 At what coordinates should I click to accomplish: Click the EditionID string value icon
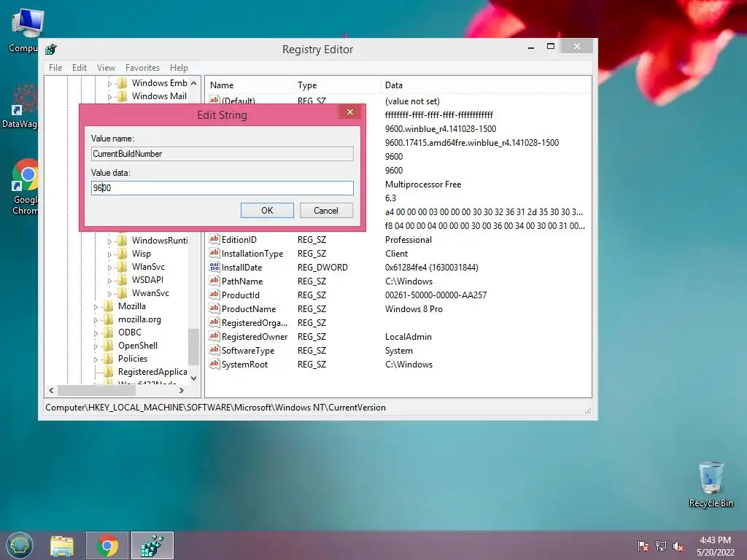click(214, 239)
